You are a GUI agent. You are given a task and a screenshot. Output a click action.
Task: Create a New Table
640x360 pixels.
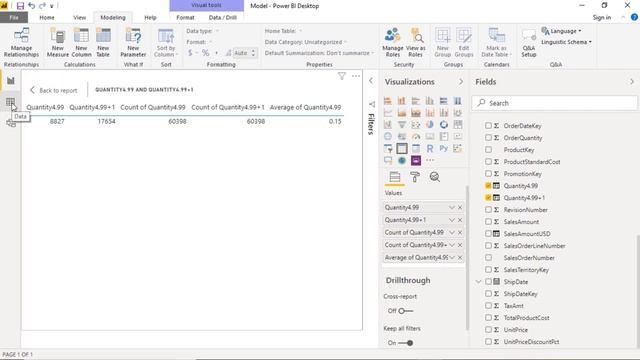103,42
